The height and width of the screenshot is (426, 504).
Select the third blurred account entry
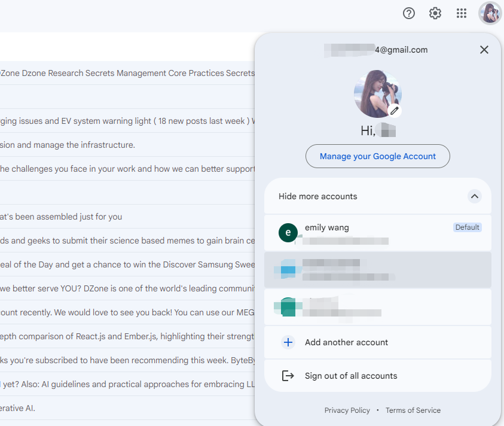[x=377, y=307]
